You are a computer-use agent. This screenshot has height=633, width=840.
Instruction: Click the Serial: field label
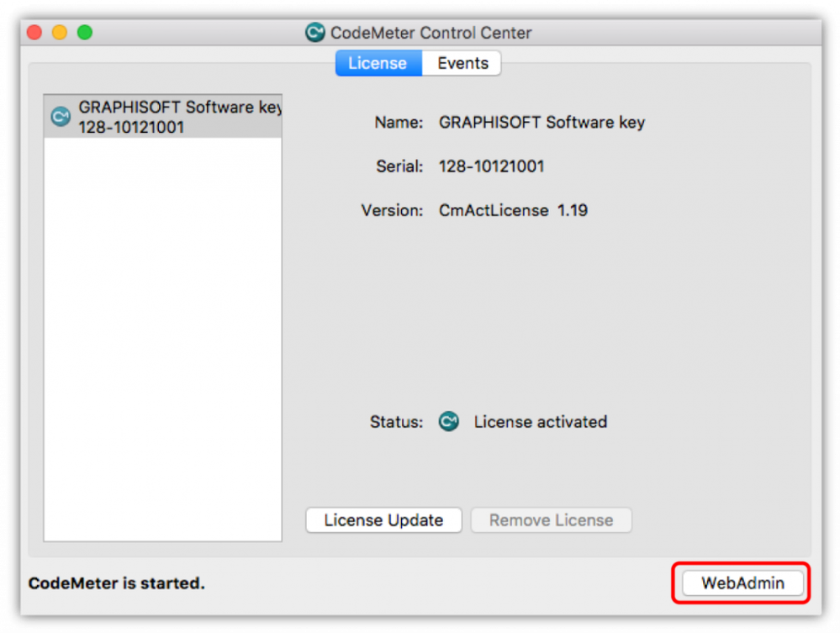(x=399, y=166)
